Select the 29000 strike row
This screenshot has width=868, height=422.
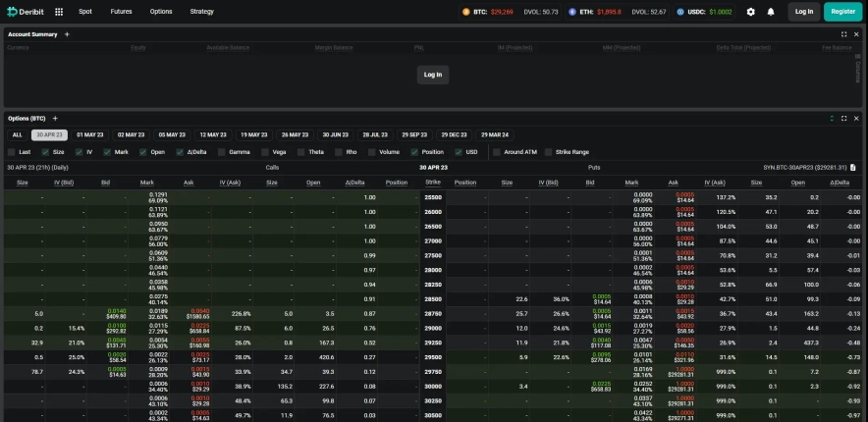click(433, 328)
